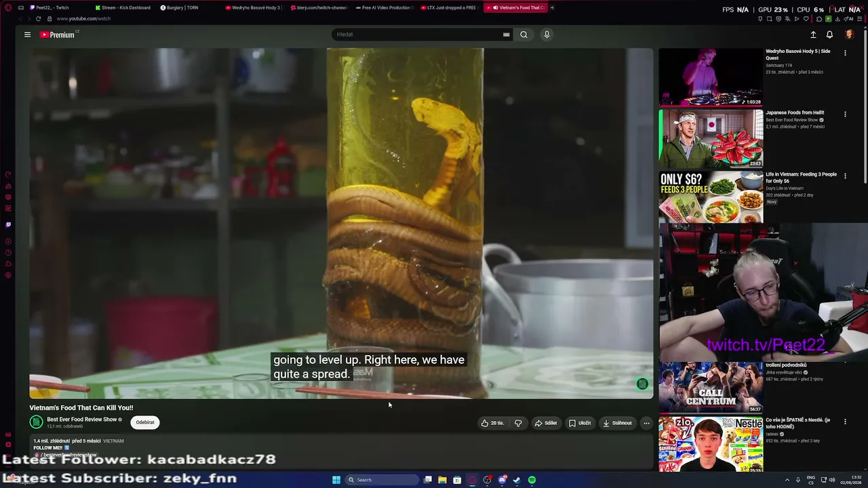This screenshot has width=868, height=488.
Task: Open the Only $6 Feeds 3 People thumbnail
Action: pos(711,197)
